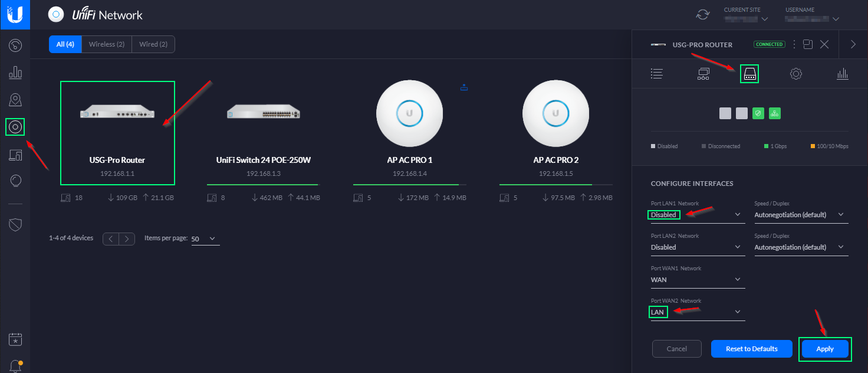Open the Ports tab icon in panel

[x=749, y=74]
